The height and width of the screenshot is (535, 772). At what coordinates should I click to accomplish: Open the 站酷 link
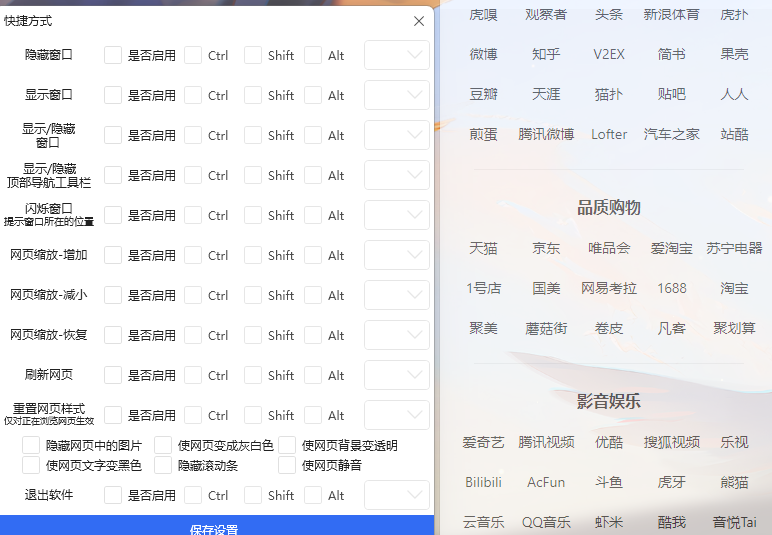coord(734,134)
